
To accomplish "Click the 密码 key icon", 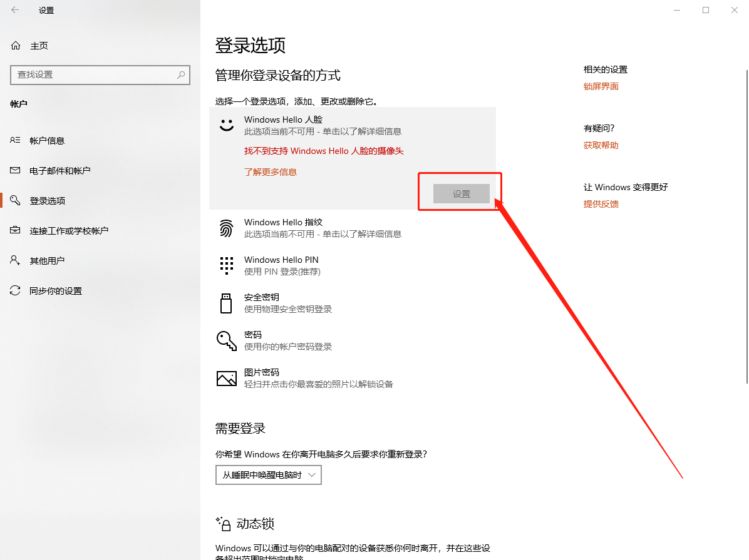I will pyautogui.click(x=226, y=340).
